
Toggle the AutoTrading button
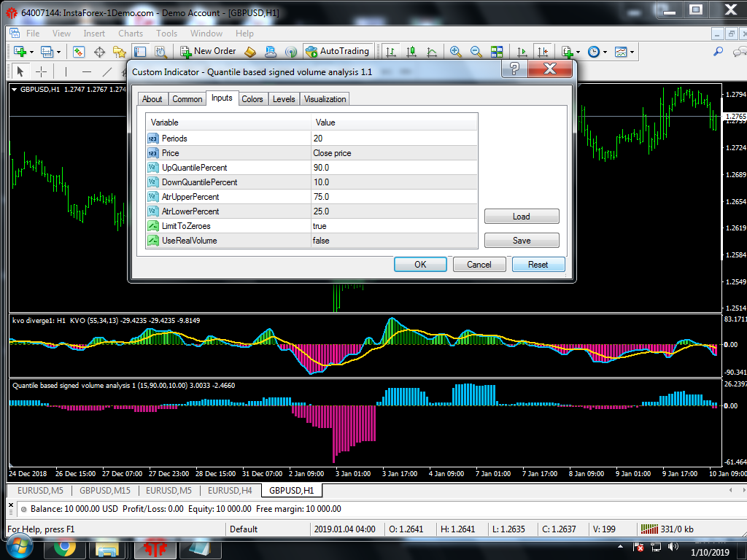tap(338, 51)
